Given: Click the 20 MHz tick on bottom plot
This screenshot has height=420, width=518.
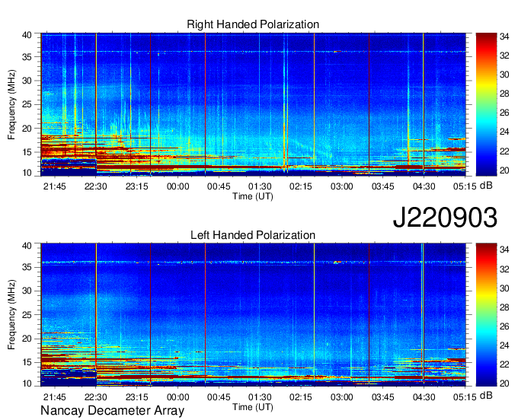Looking at the screenshot, I should [x=27, y=339].
